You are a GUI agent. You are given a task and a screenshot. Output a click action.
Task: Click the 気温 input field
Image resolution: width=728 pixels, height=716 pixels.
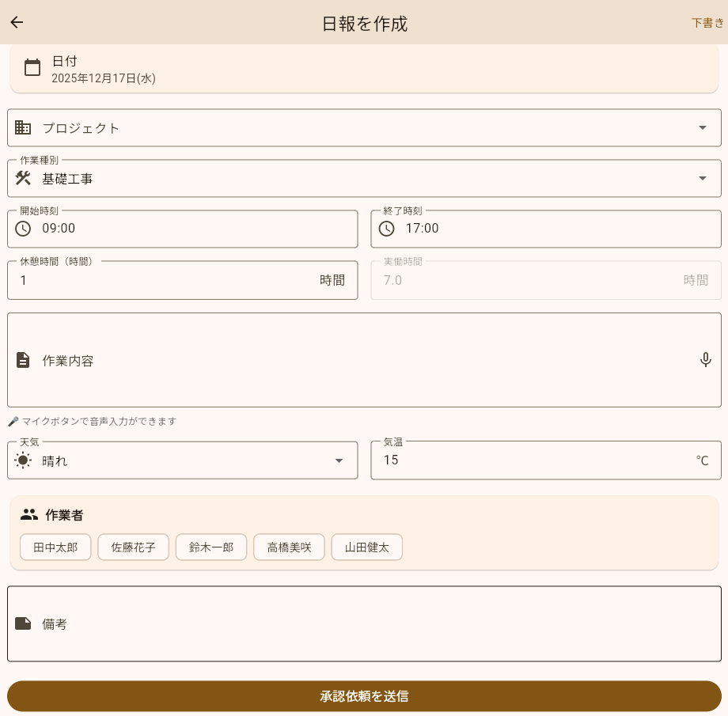[x=530, y=460]
